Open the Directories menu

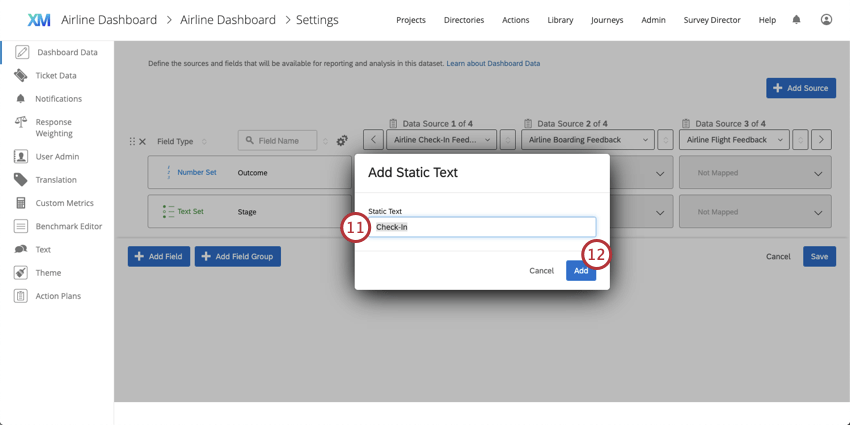464,20
